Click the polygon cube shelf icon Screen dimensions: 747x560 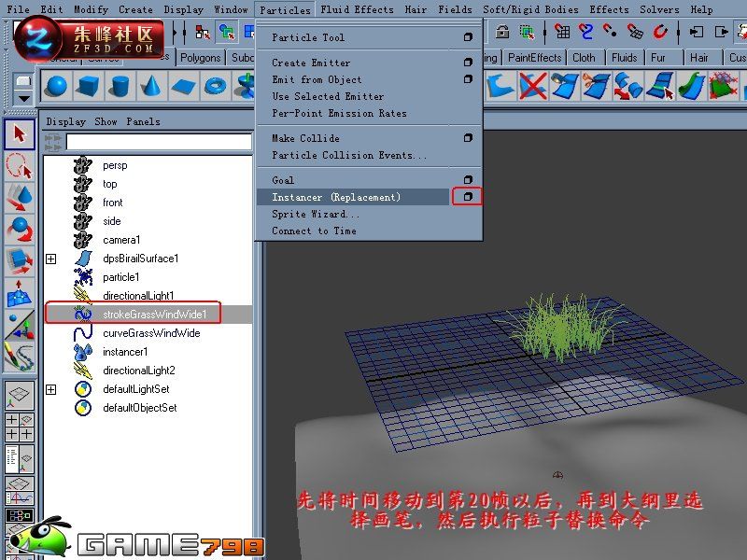[x=88, y=86]
